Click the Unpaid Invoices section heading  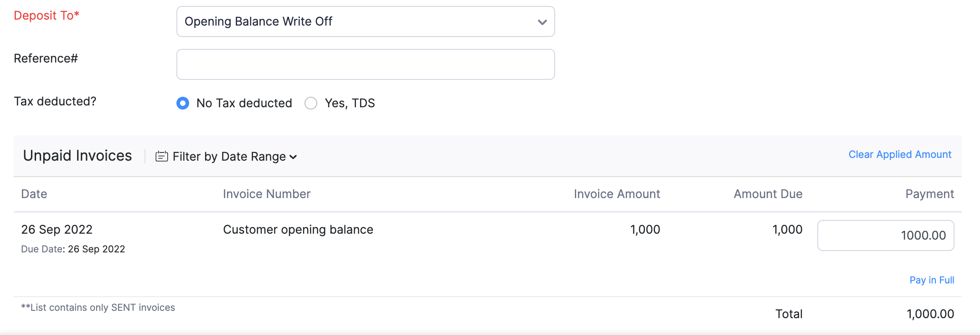[x=77, y=156]
